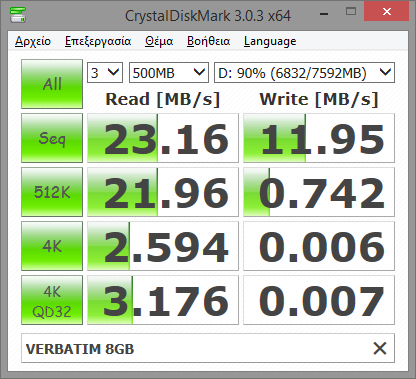Select the Seq read result 23.16
The image size is (416, 379).
pos(163,138)
